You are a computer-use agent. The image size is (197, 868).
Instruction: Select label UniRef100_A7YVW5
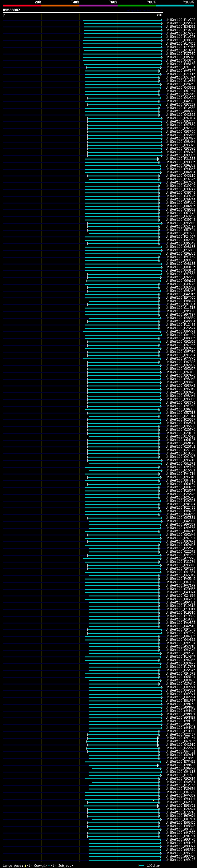point(180,358)
